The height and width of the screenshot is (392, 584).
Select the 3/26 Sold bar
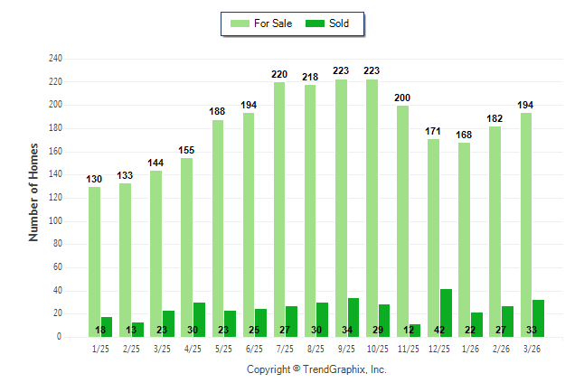tap(539, 318)
